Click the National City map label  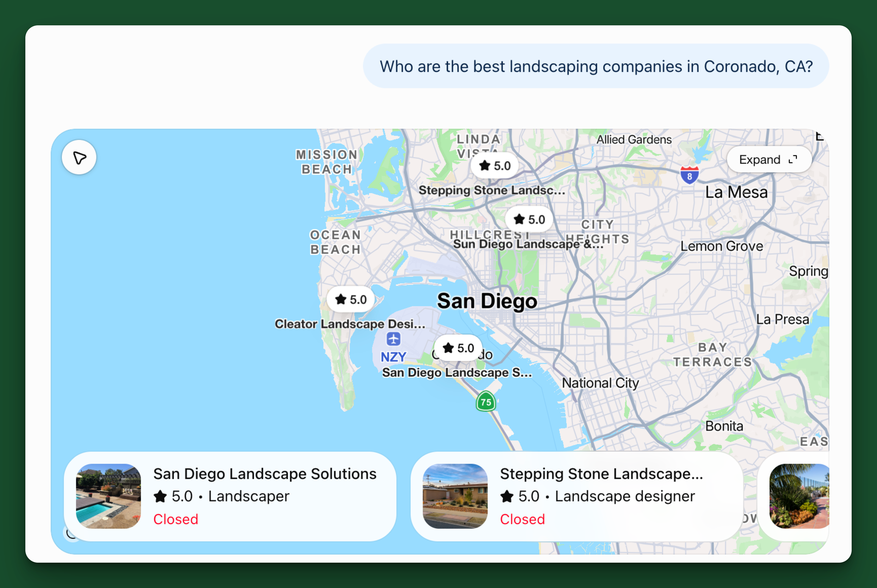pyautogui.click(x=600, y=383)
